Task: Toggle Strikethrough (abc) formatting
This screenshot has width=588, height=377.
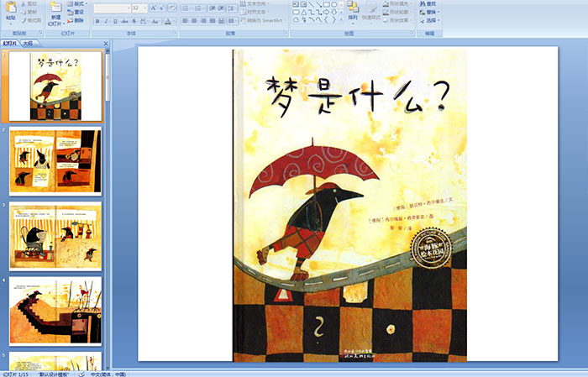Action: pyautogui.click(x=124, y=21)
